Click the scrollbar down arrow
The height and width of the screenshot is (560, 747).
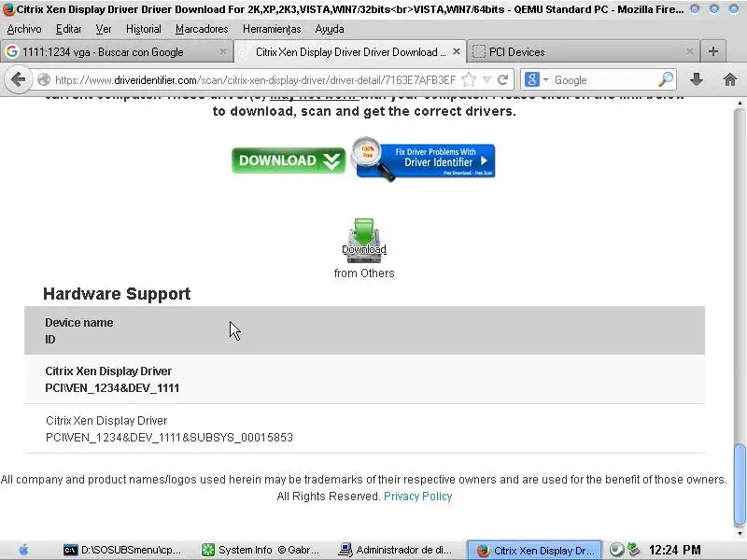(x=740, y=532)
